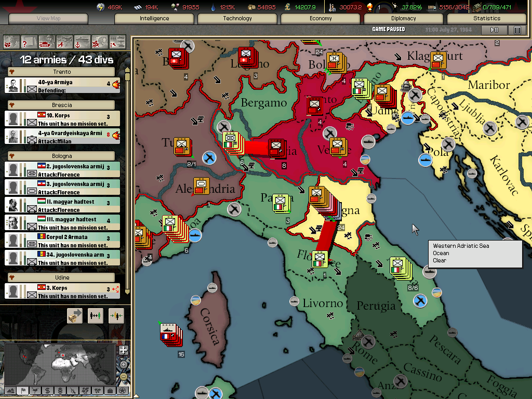Open the air units plane icon list
Image resolution: width=532 pixels, height=399 pixels.
click(64, 41)
